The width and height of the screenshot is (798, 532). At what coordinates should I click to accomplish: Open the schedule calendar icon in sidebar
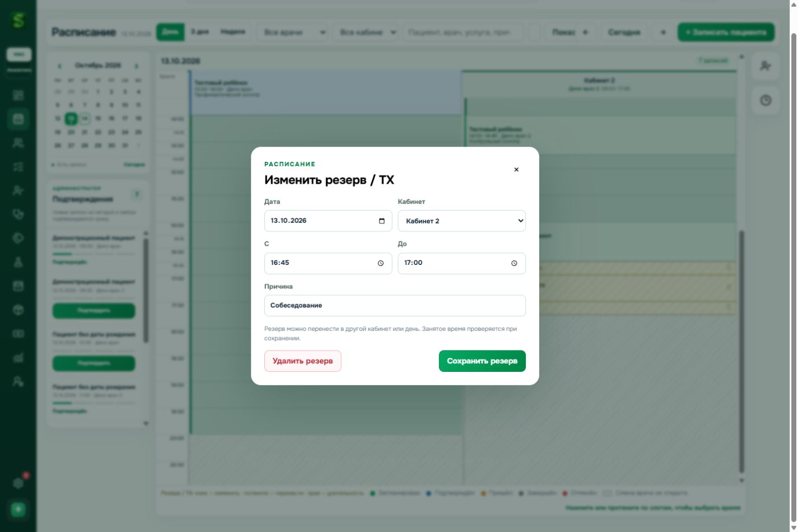tap(18, 119)
